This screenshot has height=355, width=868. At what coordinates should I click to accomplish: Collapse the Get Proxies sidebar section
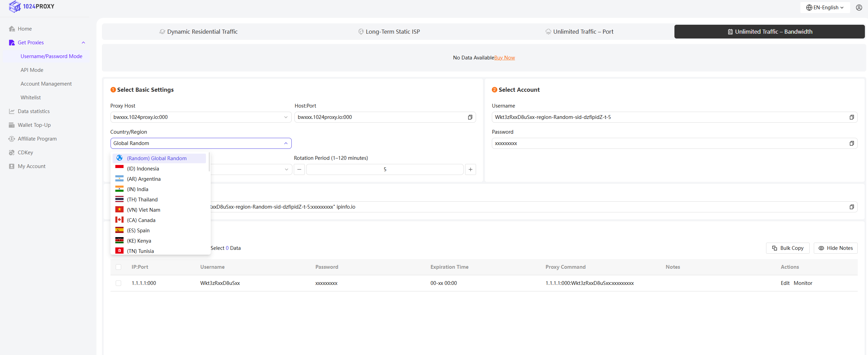[83, 43]
